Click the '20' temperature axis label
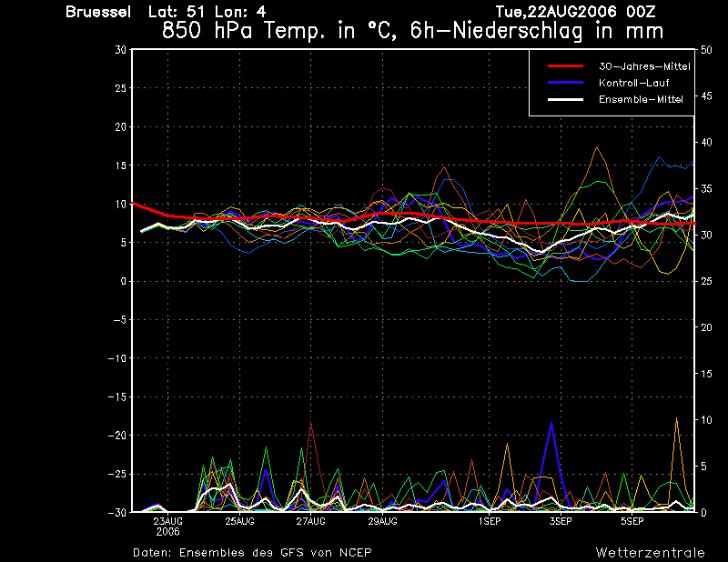Image resolution: width=728 pixels, height=562 pixels. click(x=121, y=126)
